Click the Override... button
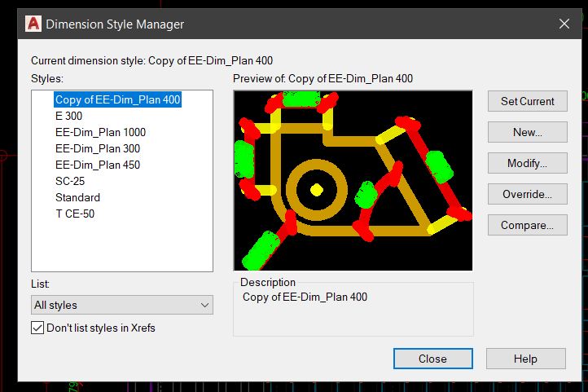Image resolution: width=588 pixels, height=392 pixels. [x=527, y=194]
